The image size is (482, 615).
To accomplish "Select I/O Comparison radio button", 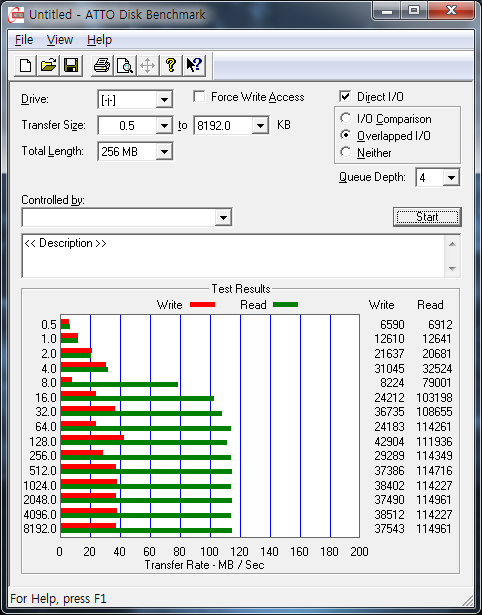I will (346, 118).
